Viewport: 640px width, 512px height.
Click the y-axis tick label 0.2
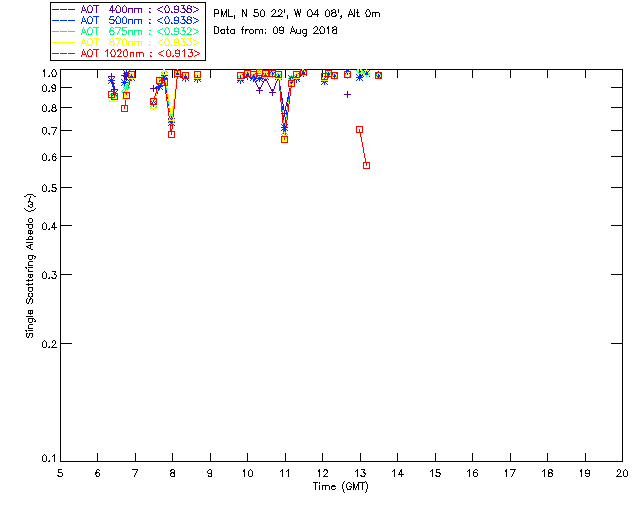click(49, 344)
